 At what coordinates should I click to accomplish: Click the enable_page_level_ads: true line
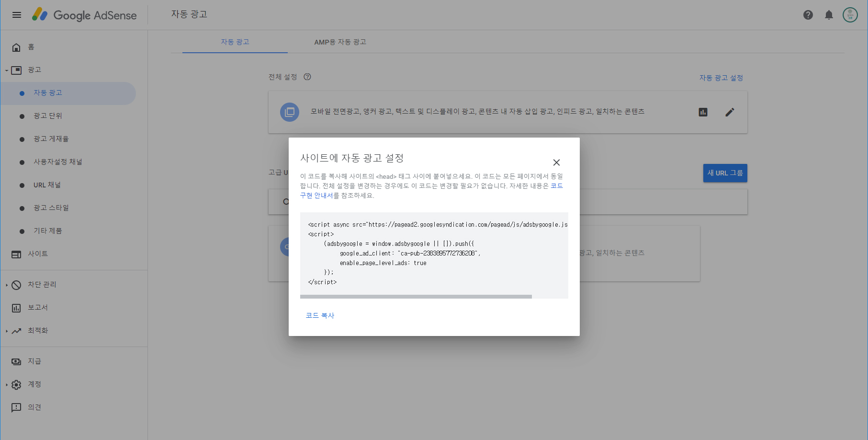(383, 263)
